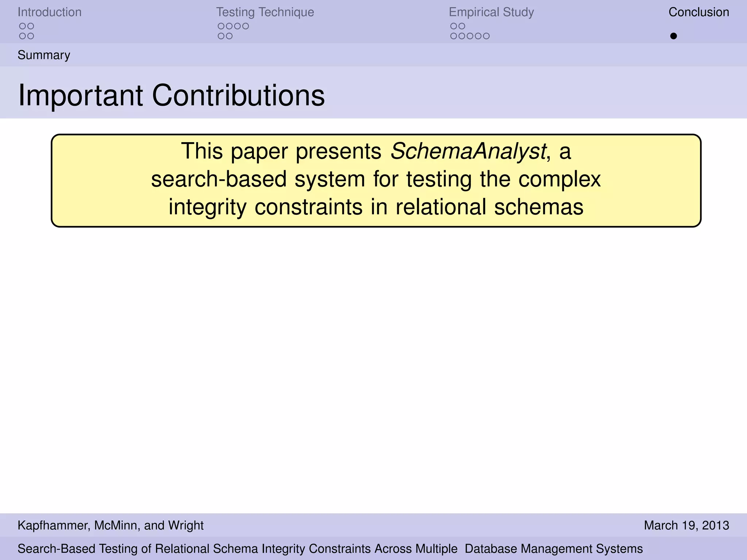The width and height of the screenshot is (747, 560).
Task: Click first dot in Empirical Study's top row
Action: tap(454, 26)
